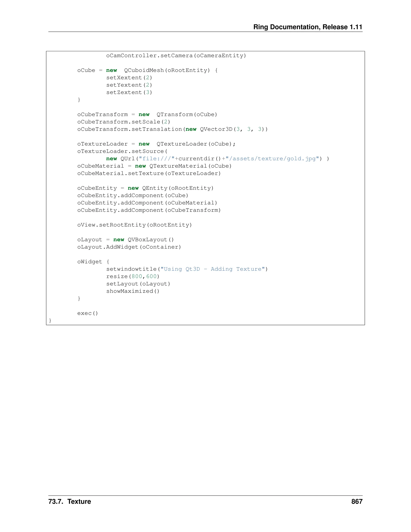Viewport: 411px width, 532px height.
Task: Click the 73.7. Texture footer label
Action: coord(70,501)
